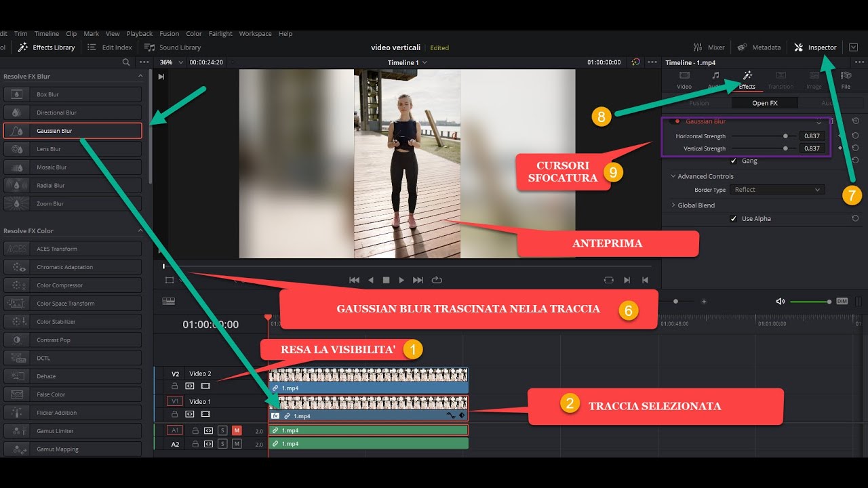The width and height of the screenshot is (868, 488).
Task: Select the Radial Blur effect
Action: tap(73, 185)
